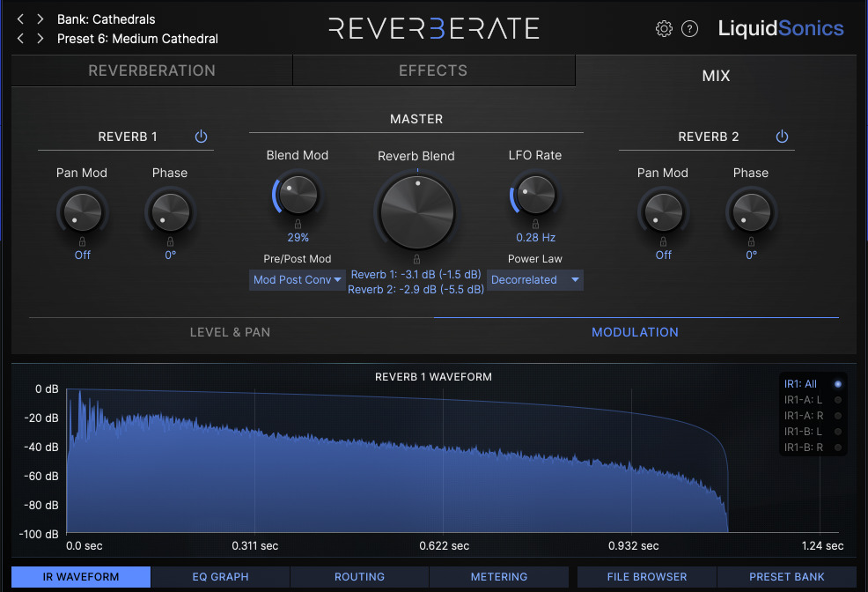Switch to the REVERBERATION tab

pos(151,70)
